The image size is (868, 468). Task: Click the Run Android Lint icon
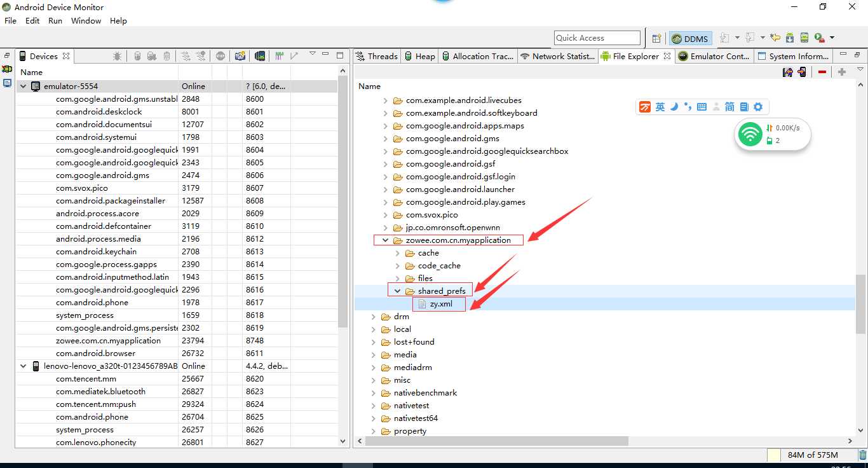click(x=819, y=38)
